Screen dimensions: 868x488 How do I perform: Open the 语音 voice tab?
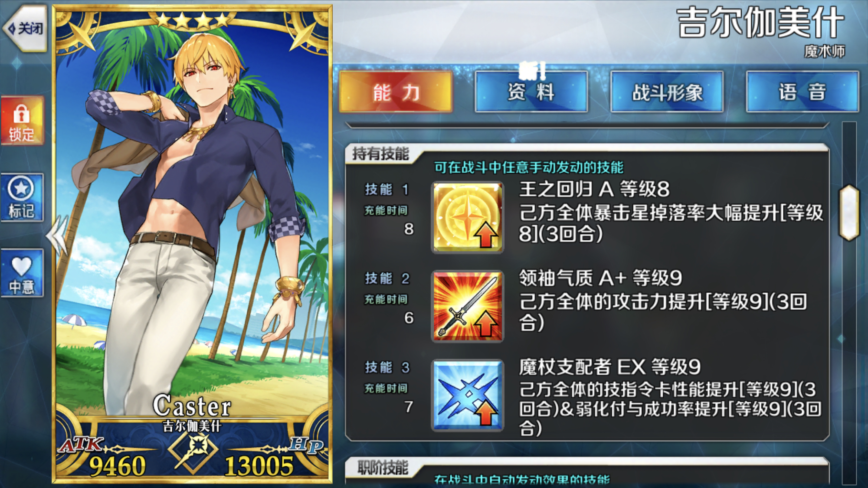click(x=802, y=92)
